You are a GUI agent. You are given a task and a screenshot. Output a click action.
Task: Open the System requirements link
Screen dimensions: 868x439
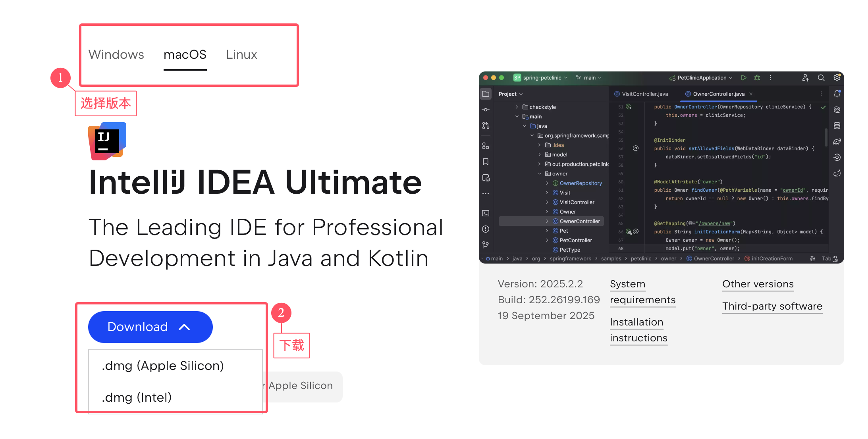pyautogui.click(x=642, y=292)
